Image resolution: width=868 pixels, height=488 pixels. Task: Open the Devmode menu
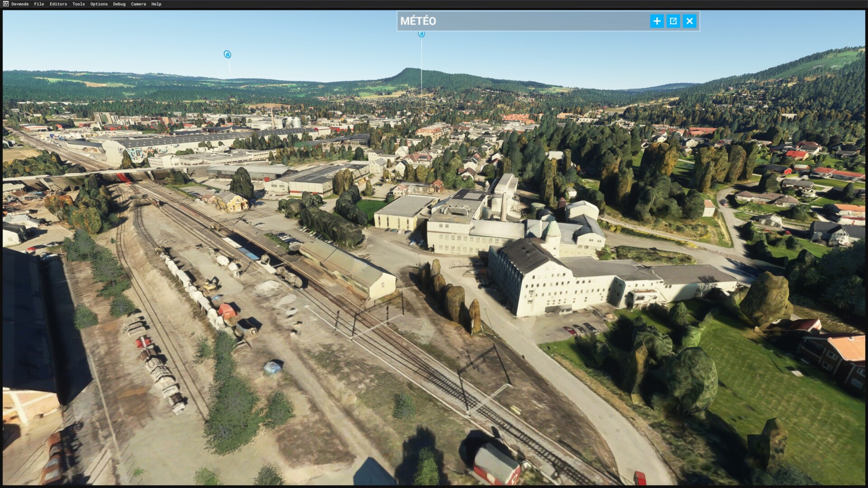(20, 4)
